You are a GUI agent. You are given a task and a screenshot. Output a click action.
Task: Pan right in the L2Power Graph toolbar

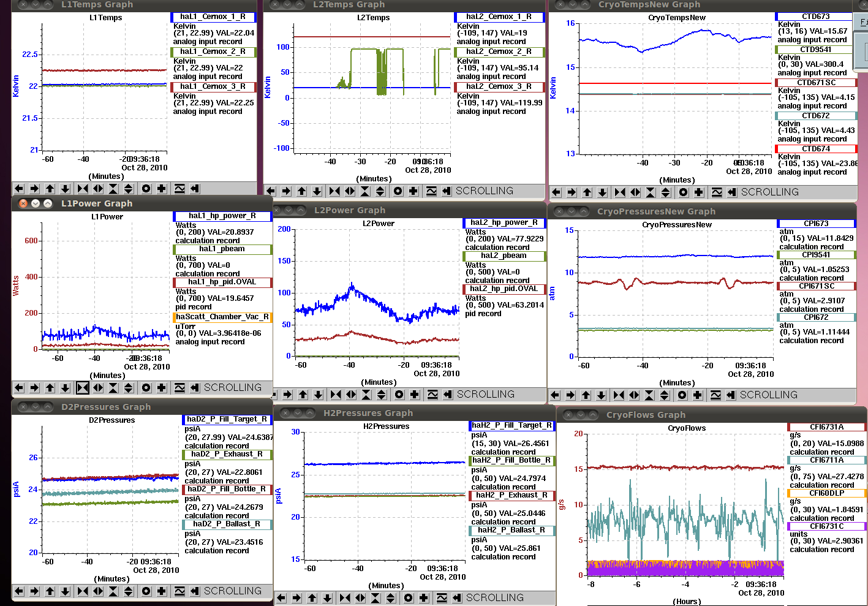pyautogui.click(x=287, y=395)
